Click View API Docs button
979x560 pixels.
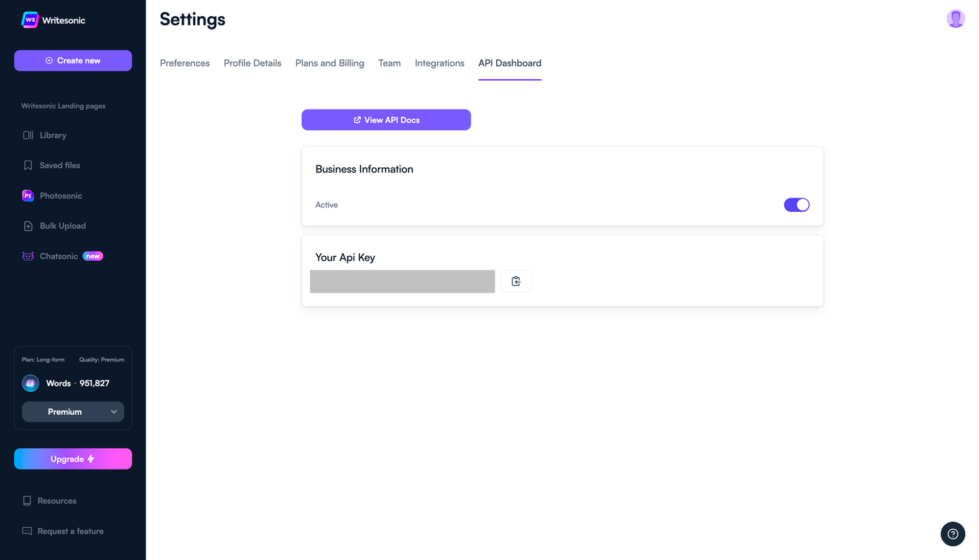point(386,119)
